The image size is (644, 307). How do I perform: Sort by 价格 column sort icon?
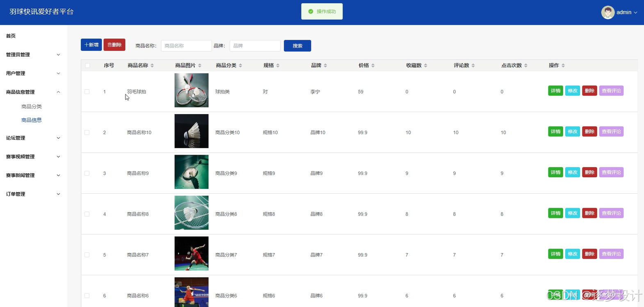coord(373,66)
